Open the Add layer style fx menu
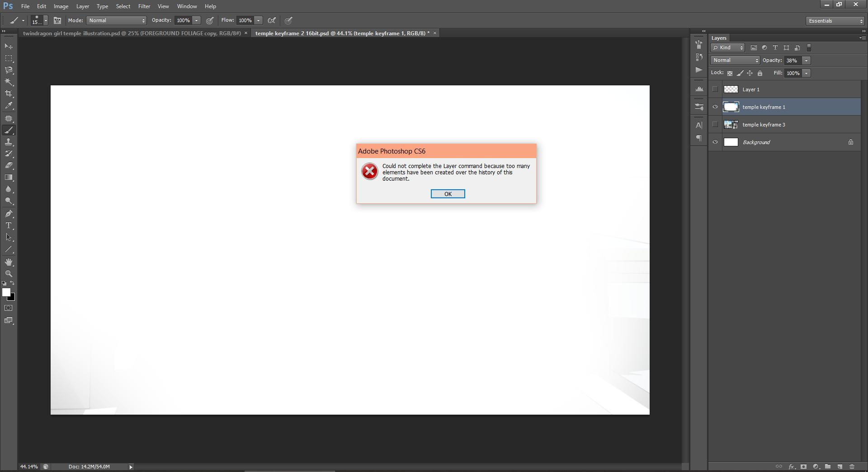 (792, 467)
